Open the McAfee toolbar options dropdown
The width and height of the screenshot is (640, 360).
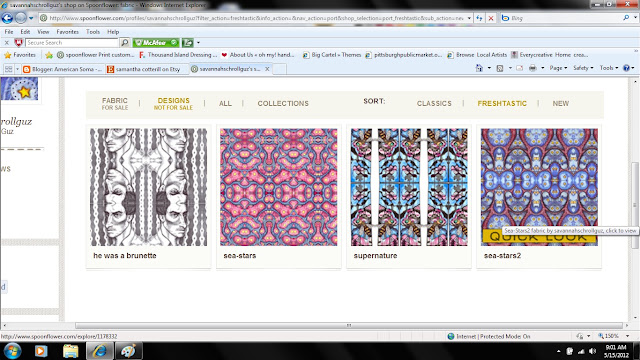pos(198,42)
